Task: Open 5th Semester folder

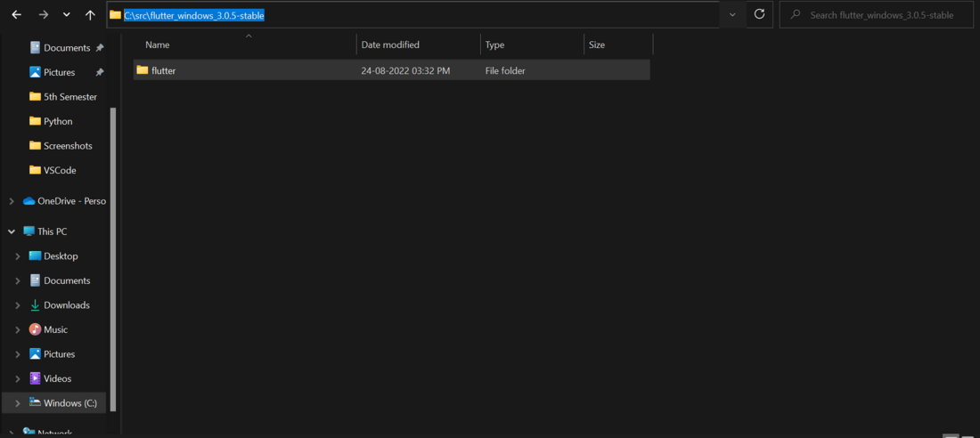Action: (70, 97)
